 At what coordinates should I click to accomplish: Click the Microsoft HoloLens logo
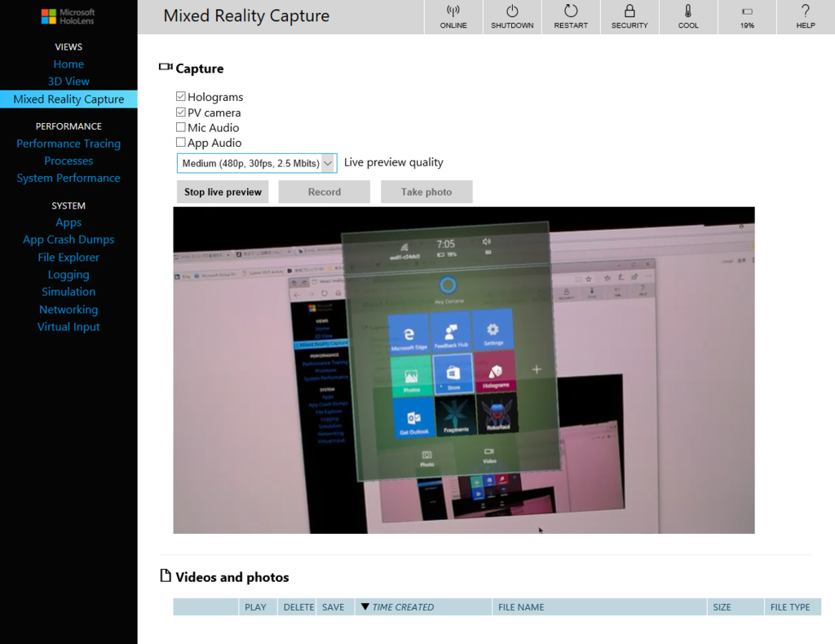[68, 16]
